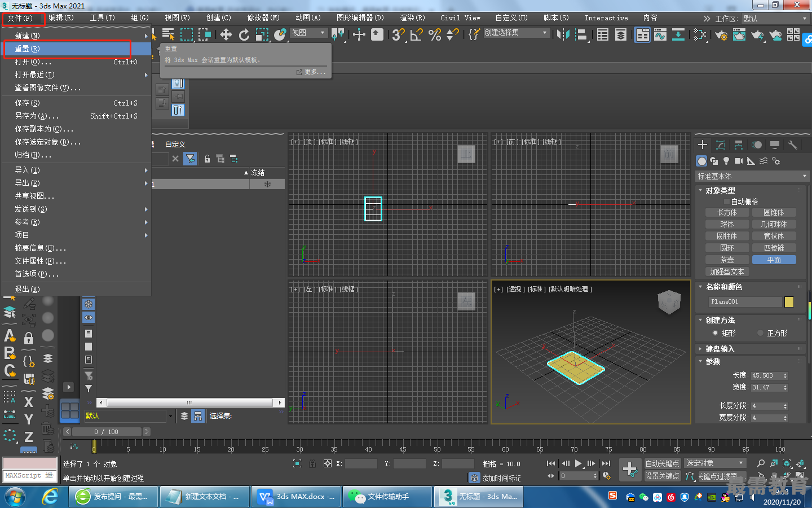Screen dimensions: 812x508
Task: Select the 正方形 creation method
Action: click(x=761, y=333)
